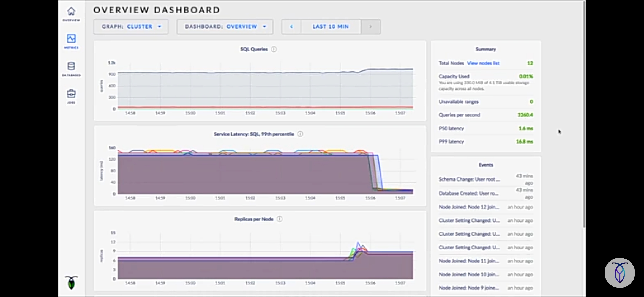The image size is (644, 297).
Task: Click info icon next to Replicas per Node
Action: (279, 219)
